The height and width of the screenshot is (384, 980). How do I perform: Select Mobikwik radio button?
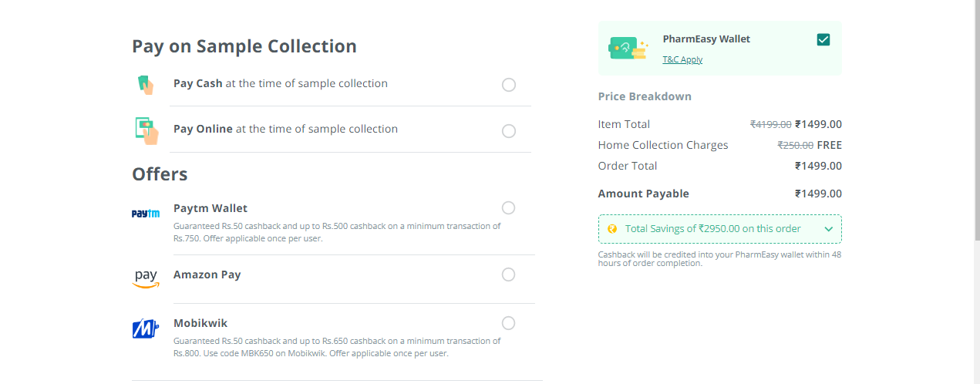pyautogui.click(x=509, y=323)
